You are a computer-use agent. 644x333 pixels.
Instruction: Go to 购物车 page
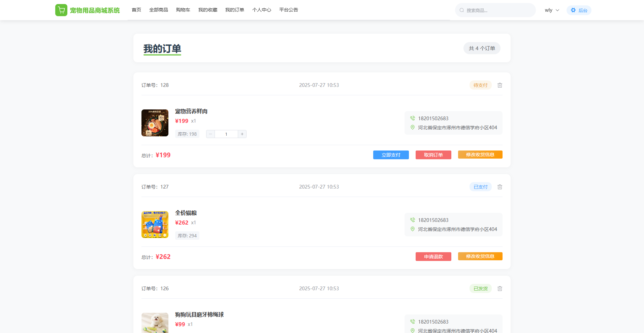pyautogui.click(x=183, y=10)
